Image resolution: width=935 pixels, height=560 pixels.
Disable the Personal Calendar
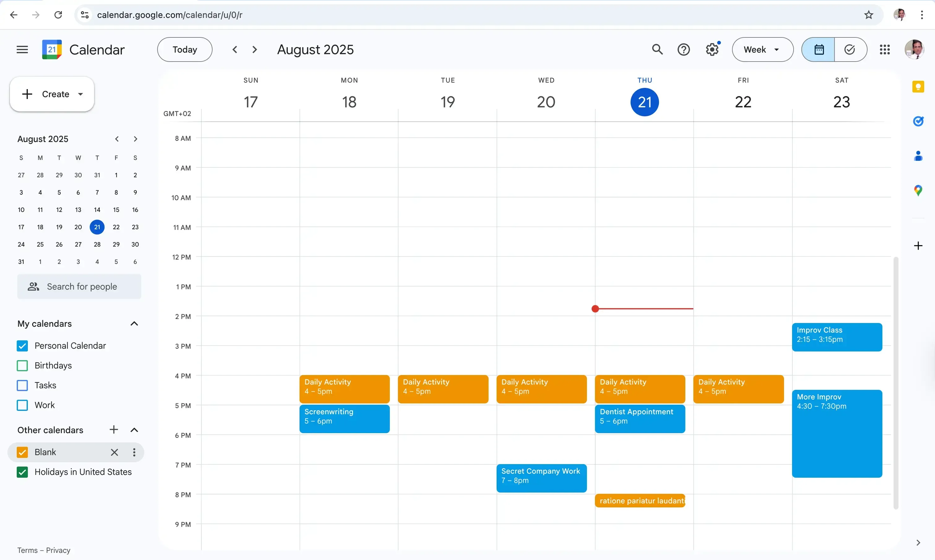[22, 346]
